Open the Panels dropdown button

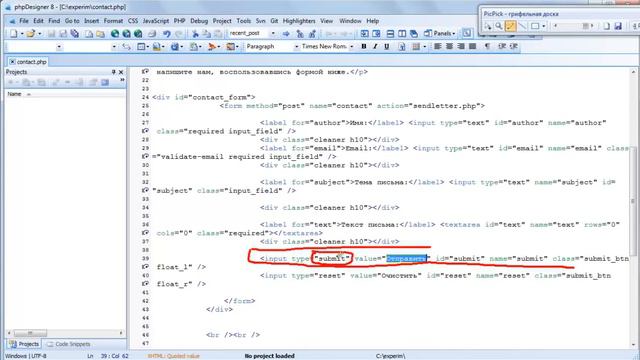coord(440,33)
